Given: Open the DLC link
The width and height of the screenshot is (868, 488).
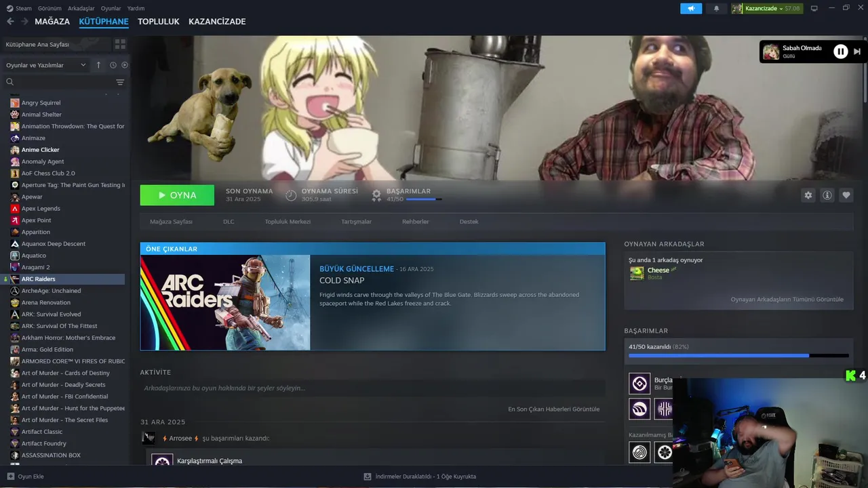Looking at the screenshot, I should pos(229,222).
